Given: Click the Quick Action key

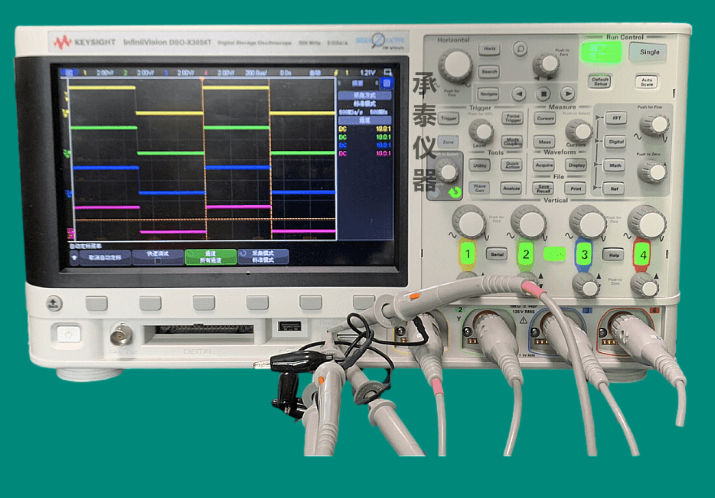Looking at the screenshot, I should tap(512, 166).
